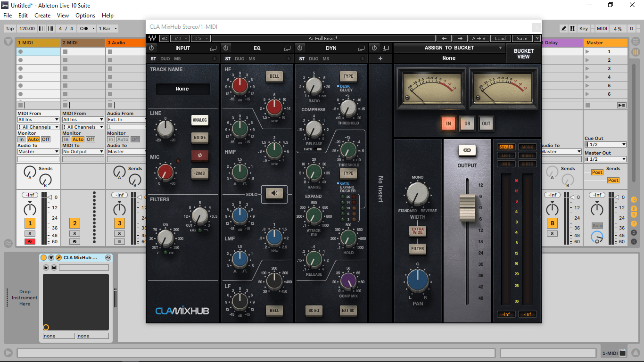The image size is (644, 362).
Task: Click the OUTPUT fader handle
Action: pos(467,208)
